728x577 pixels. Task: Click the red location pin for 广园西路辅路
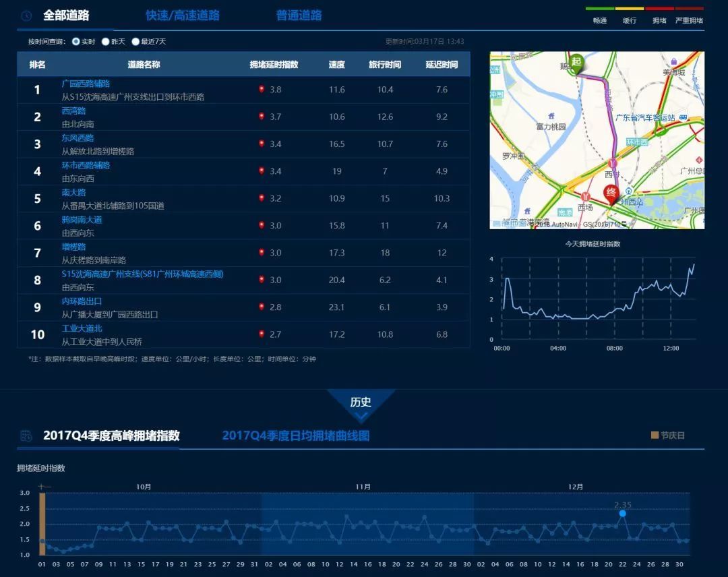click(262, 90)
